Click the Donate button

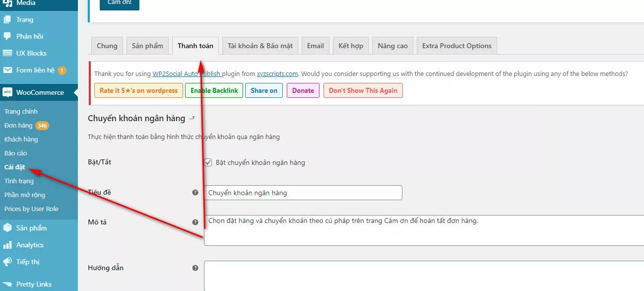coord(303,90)
